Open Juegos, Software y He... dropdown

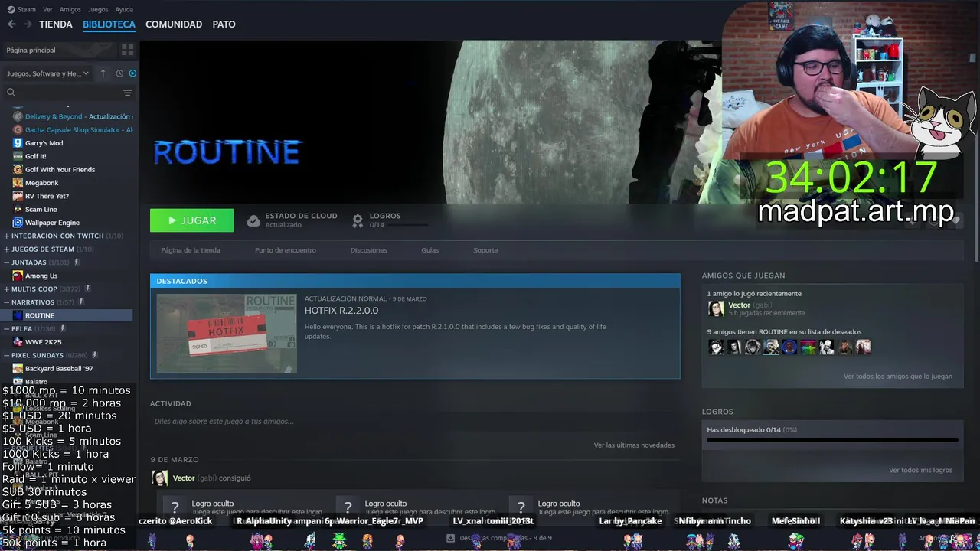[x=47, y=73]
